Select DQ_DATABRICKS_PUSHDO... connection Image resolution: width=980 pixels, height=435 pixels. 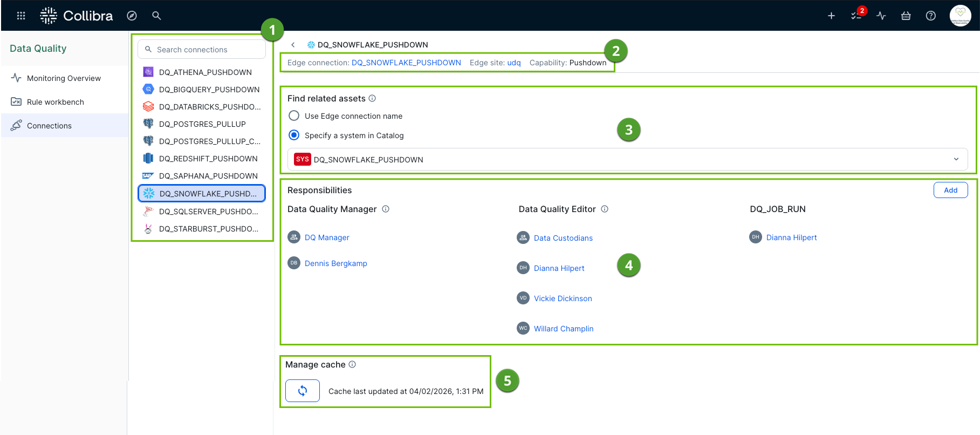click(x=202, y=107)
